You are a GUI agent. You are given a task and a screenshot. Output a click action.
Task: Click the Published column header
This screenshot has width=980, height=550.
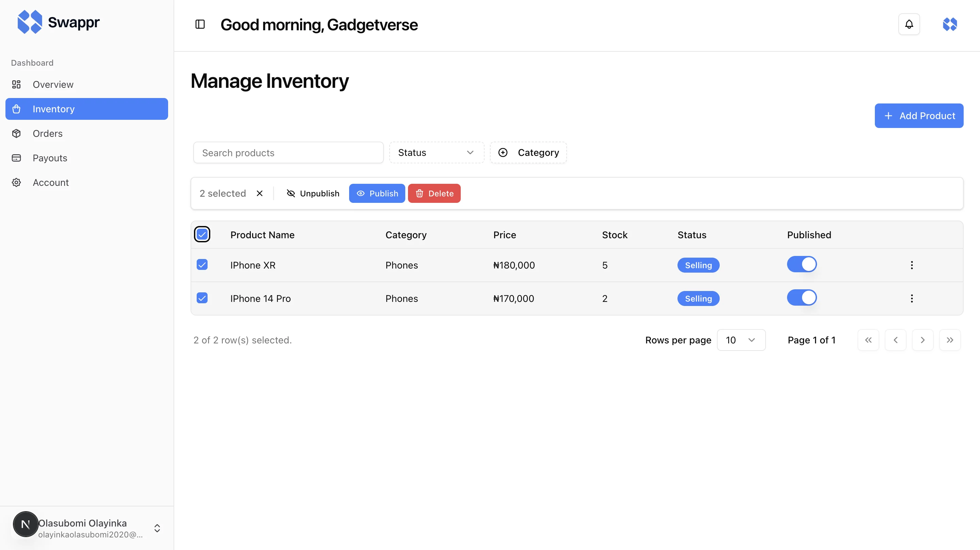click(809, 235)
